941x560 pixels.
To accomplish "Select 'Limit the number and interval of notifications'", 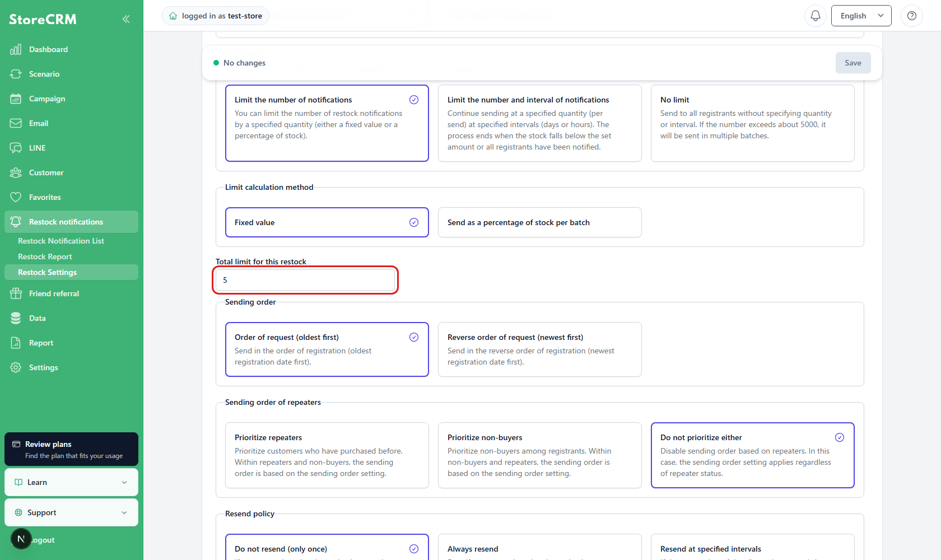I will (540, 123).
